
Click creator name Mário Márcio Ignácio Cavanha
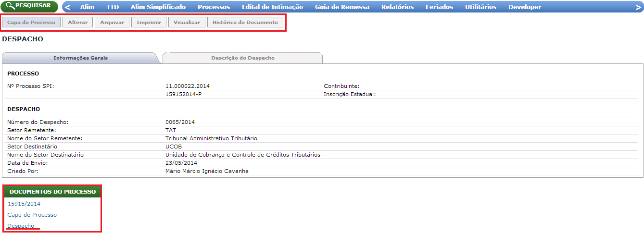point(207,171)
